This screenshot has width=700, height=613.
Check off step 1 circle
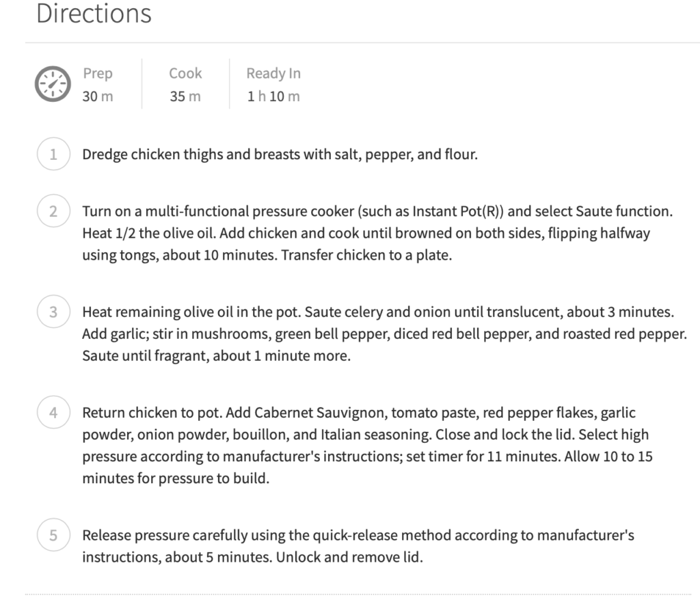coord(53,154)
